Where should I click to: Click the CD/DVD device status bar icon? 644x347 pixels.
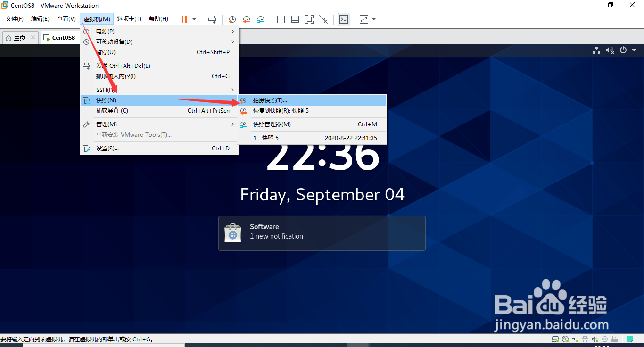coord(565,339)
